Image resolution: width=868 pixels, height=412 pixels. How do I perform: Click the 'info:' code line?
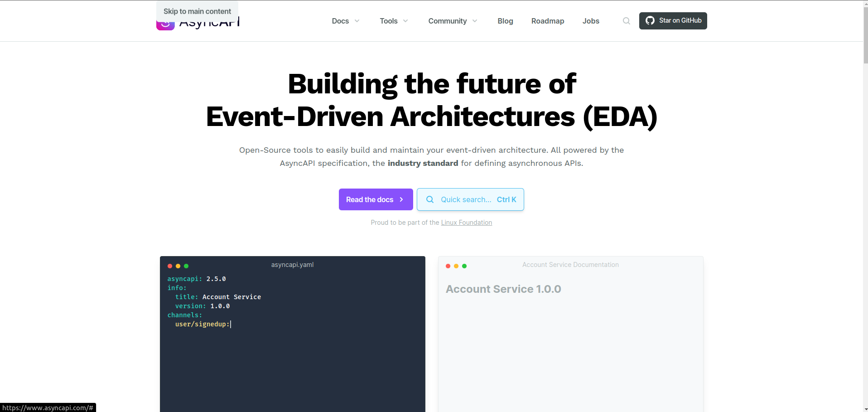(x=177, y=288)
